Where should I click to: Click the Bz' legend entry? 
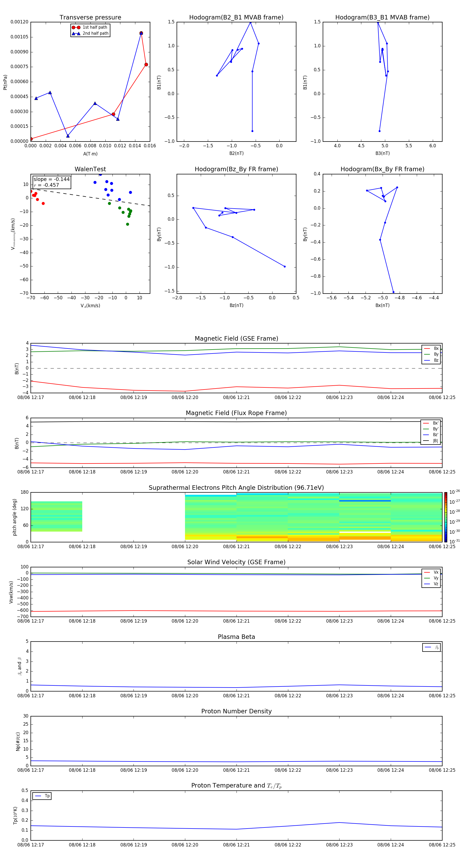coord(431,435)
